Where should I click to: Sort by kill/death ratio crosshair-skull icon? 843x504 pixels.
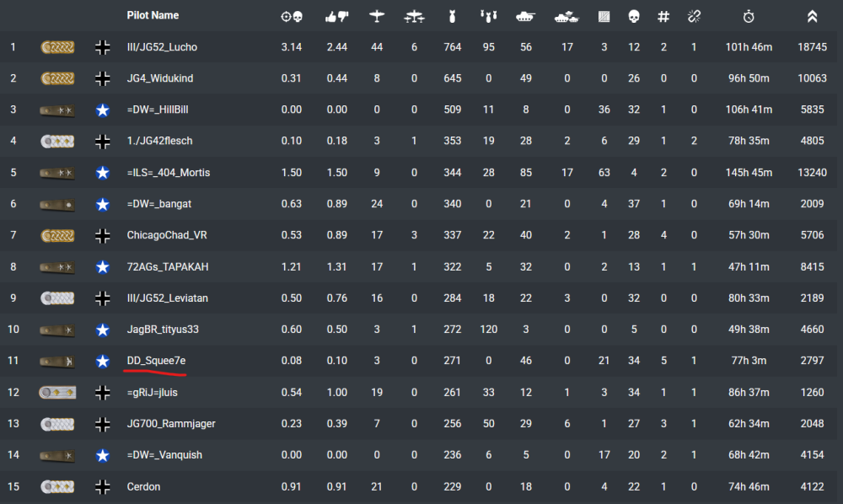pyautogui.click(x=292, y=16)
